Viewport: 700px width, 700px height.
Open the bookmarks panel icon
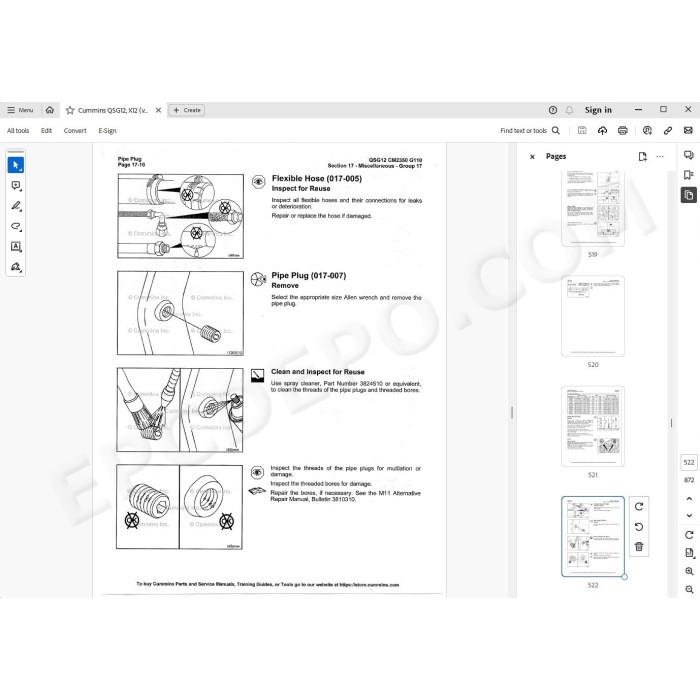pos(688,175)
